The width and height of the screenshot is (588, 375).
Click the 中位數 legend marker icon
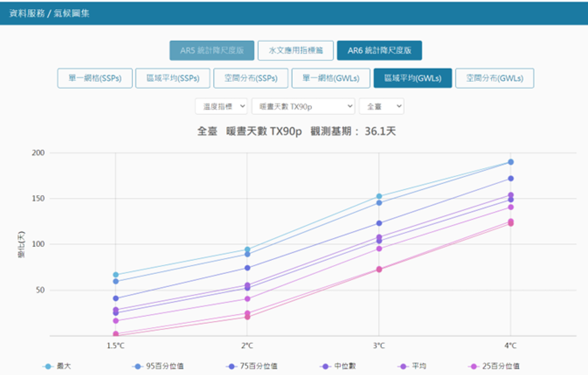tap(325, 366)
